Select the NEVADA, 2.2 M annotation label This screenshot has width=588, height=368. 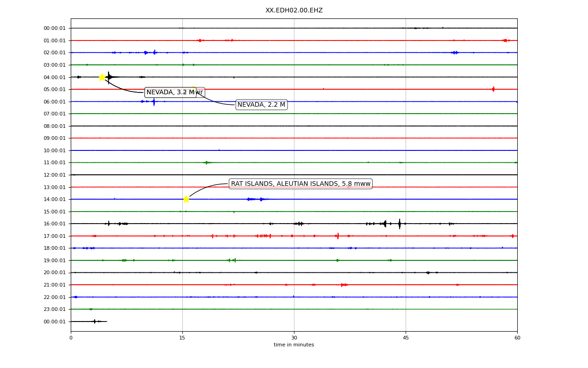click(x=261, y=105)
